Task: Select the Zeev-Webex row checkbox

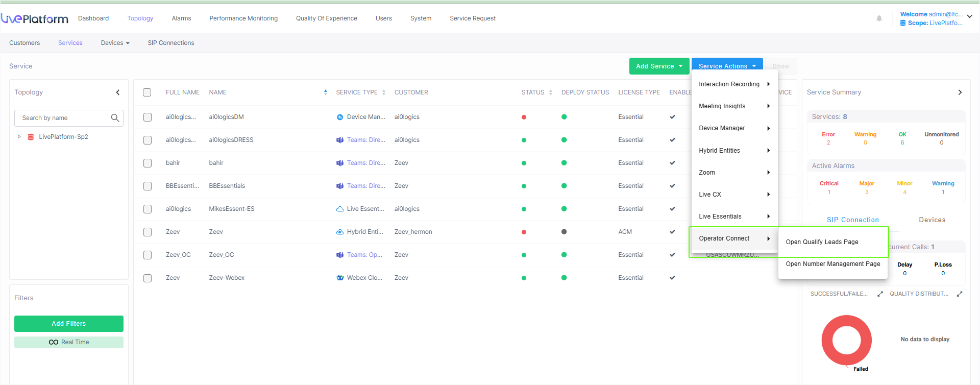Action: 148,278
